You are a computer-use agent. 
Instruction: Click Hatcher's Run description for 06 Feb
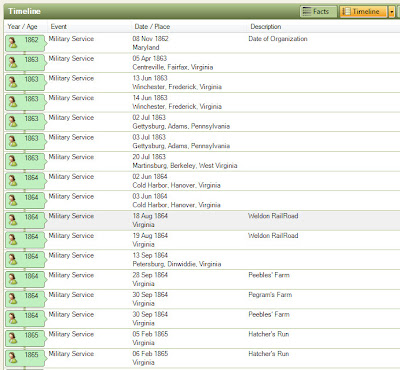click(x=269, y=354)
